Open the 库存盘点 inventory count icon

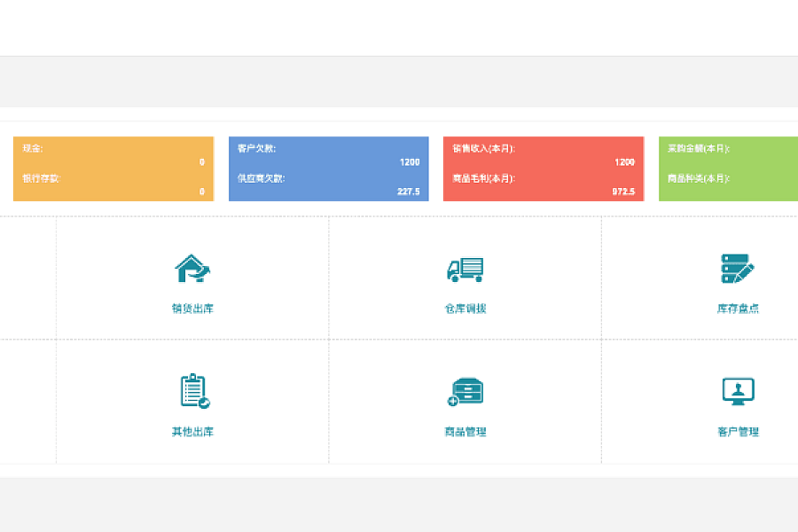[738, 269]
